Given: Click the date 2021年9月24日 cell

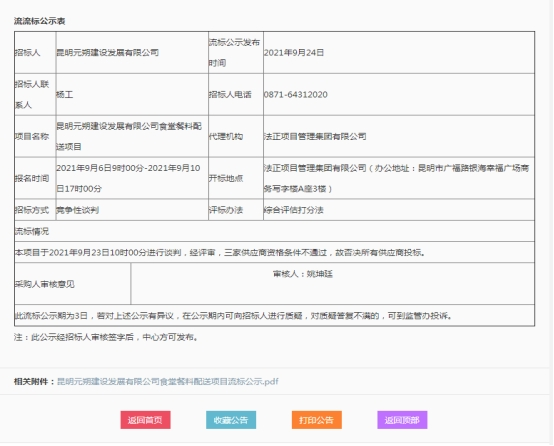Looking at the screenshot, I should [x=399, y=53].
